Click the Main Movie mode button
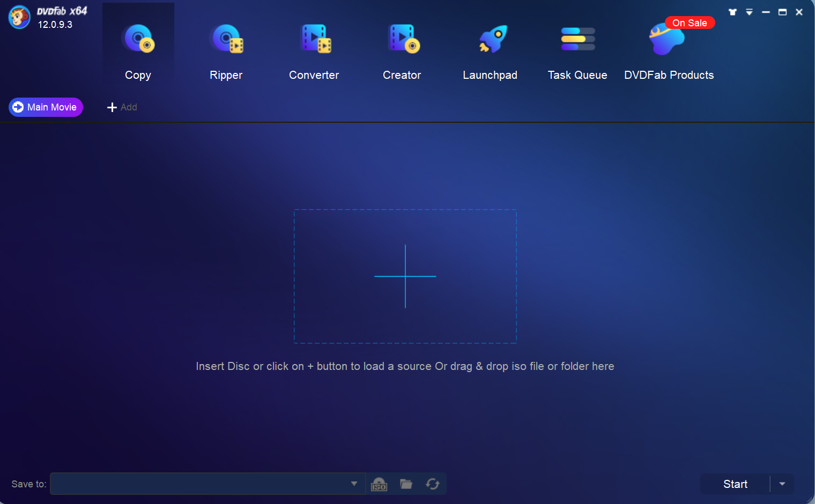815x504 pixels. [46, 107]
